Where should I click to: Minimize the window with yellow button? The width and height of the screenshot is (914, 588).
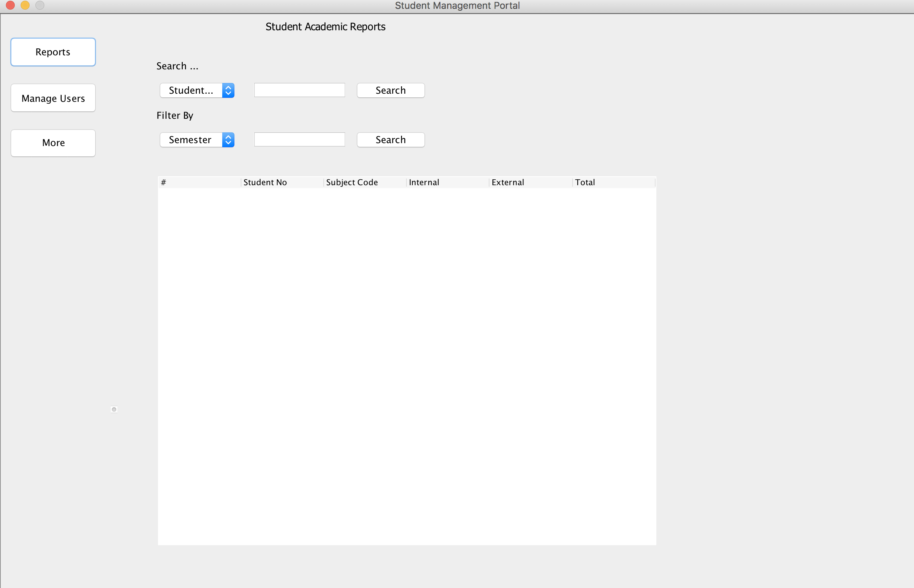(25, 5)
